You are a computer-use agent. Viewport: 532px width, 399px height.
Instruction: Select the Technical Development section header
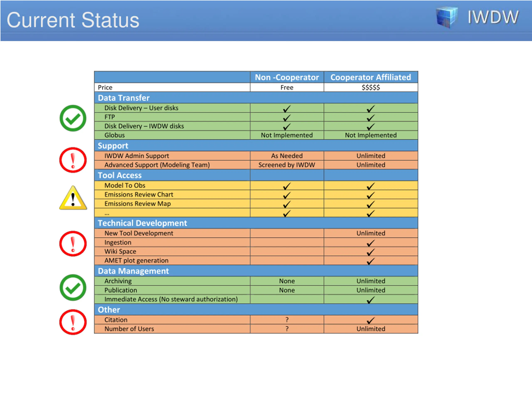(256, 223)
